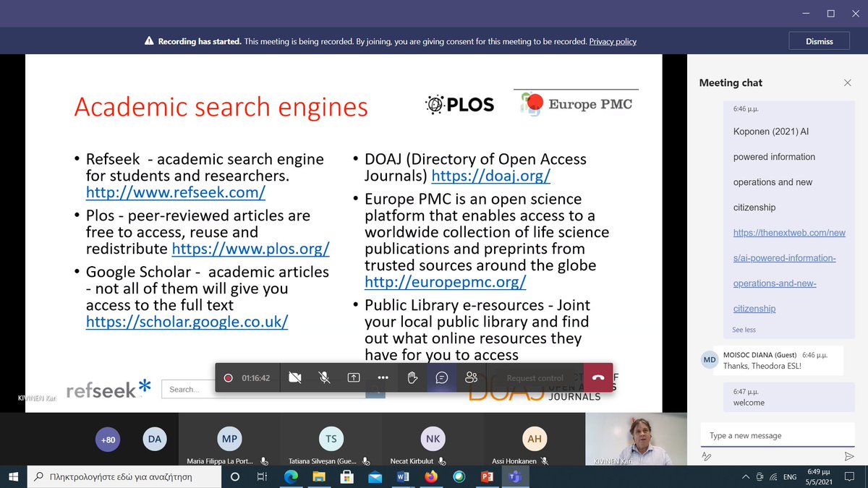
Task: Raise your hand in the meeting
Action: click(412, 377)
